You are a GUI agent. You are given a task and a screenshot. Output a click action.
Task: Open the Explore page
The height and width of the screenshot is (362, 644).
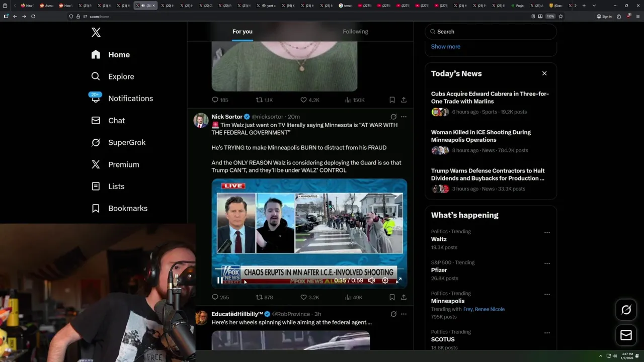[112, 76]
